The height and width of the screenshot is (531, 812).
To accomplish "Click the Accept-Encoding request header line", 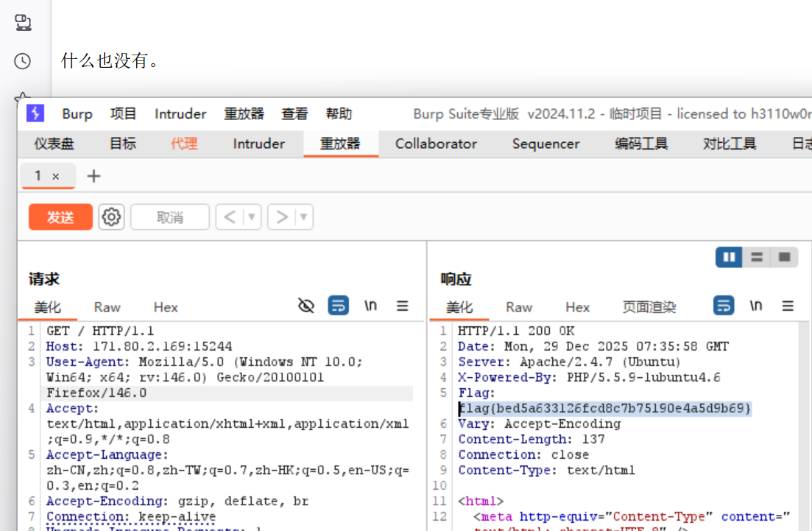I will click(x=177, y=501).
